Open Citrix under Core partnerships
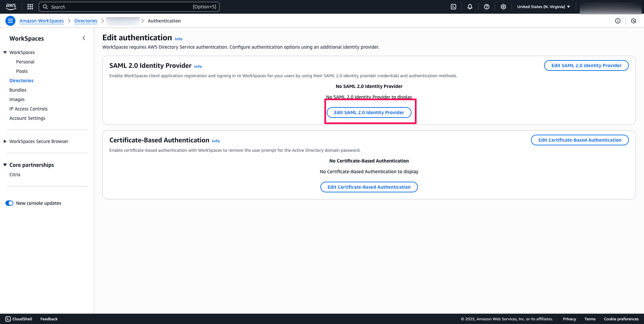This screenshot has height=324, width=644. click(x=15, y=175)
